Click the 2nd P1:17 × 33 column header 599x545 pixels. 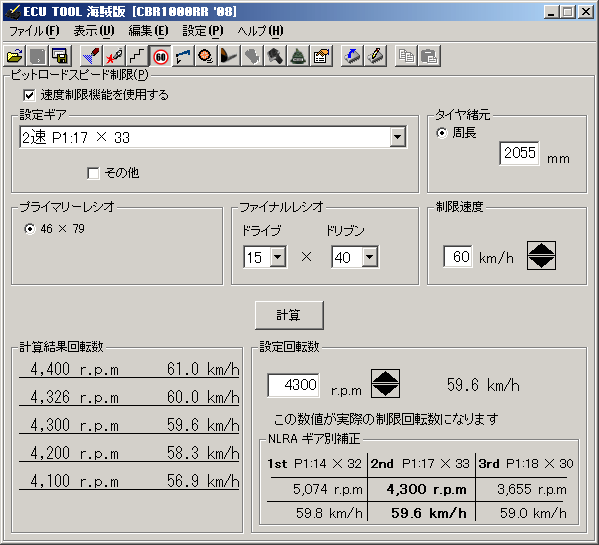(420, 464)
